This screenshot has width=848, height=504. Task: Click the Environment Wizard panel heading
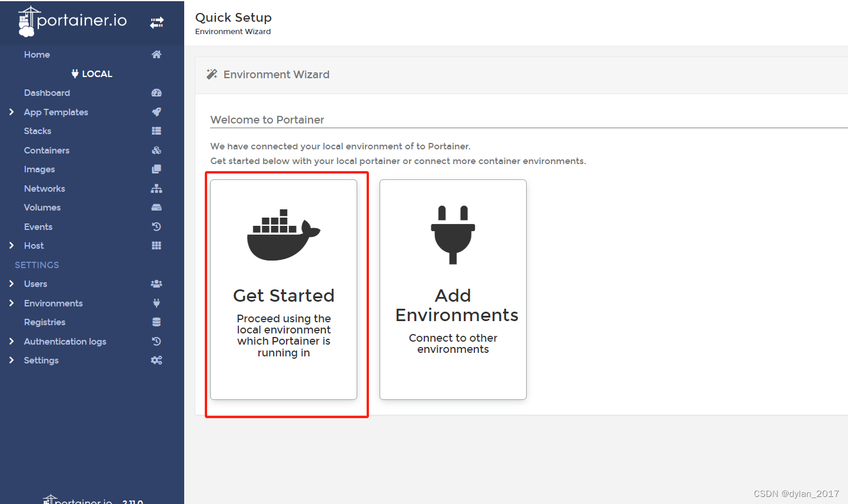coord(277,75)
